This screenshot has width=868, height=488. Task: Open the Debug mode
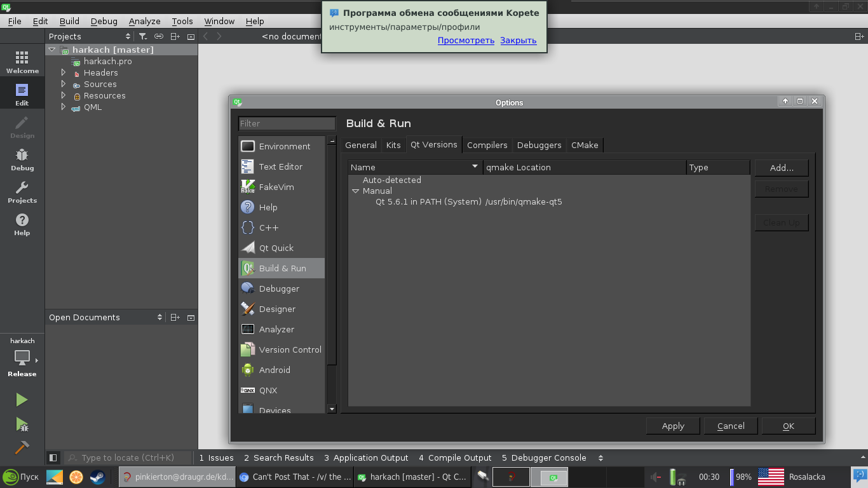click(22, 159)
